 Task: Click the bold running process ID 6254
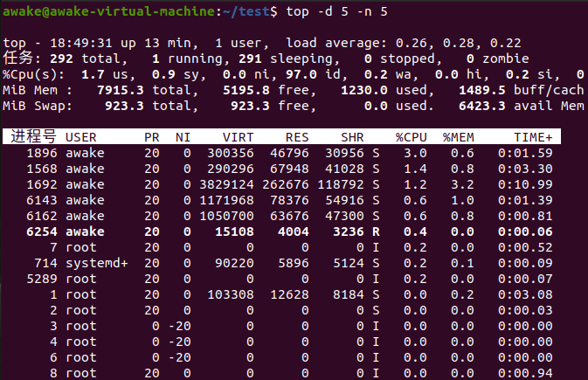[x=42, y=231]
